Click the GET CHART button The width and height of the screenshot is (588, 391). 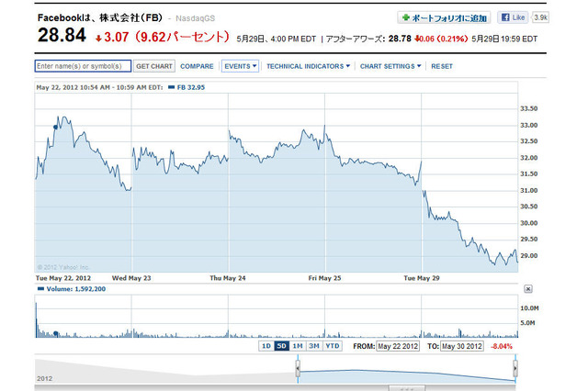154,66
